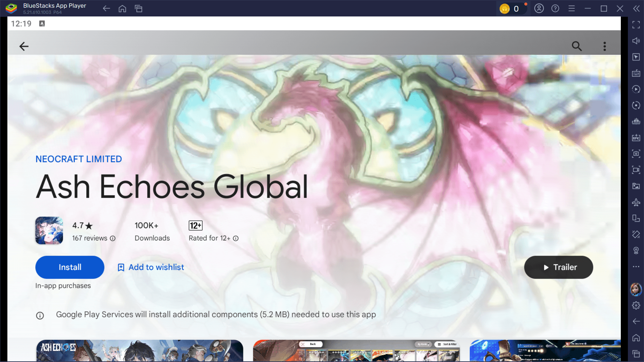
Task: Click the Ash Echoes app icon thumbnail
Action: click(x=49, y=230)
